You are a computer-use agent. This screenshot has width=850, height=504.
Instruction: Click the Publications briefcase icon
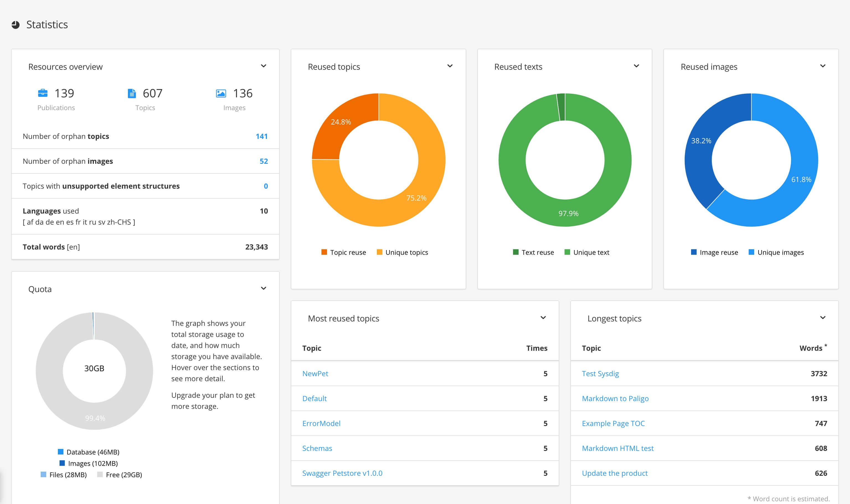pyautogui.click(x=43, y=93)
